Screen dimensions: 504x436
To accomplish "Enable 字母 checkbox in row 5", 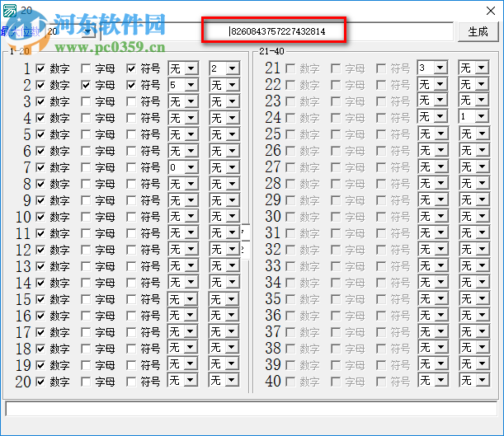I will pos(86,134).
